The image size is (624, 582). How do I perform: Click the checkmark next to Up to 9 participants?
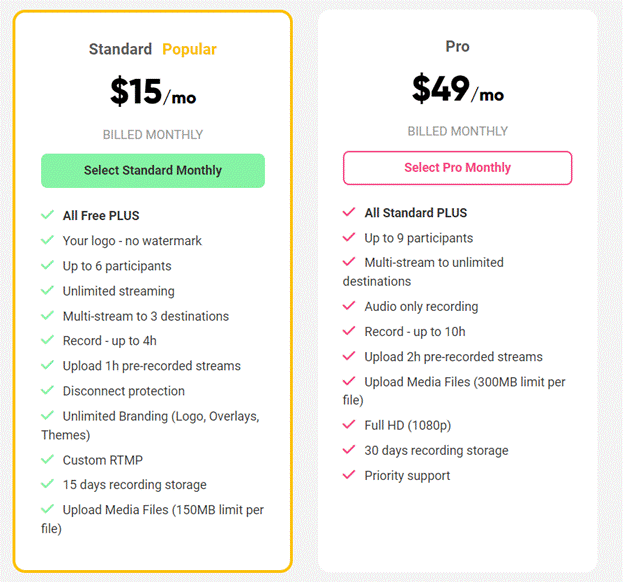(x=349, y=238)
